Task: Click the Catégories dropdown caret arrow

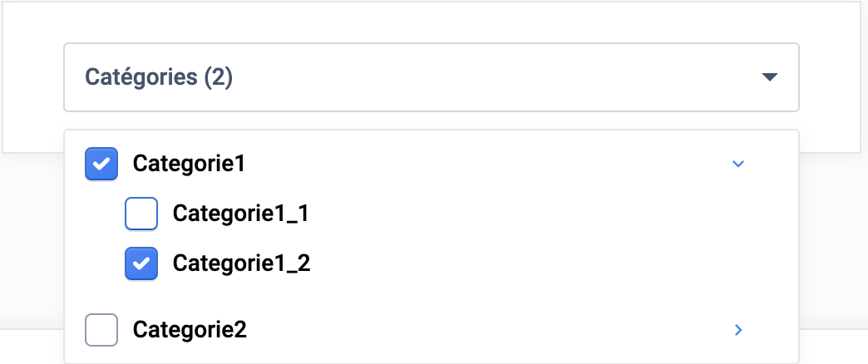Action: click(769, 77)
